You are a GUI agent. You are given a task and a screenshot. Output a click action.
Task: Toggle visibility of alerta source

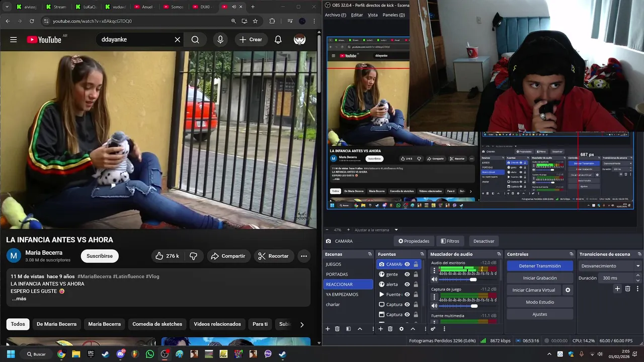[407, 284]
